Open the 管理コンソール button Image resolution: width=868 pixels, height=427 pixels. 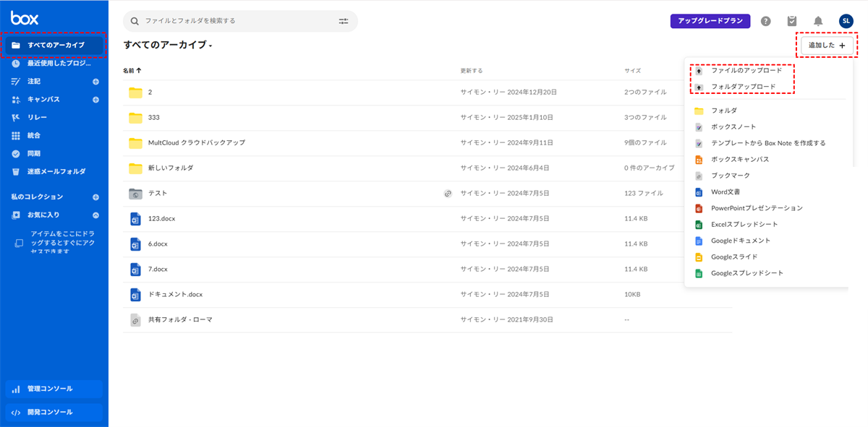coord(54,389)
